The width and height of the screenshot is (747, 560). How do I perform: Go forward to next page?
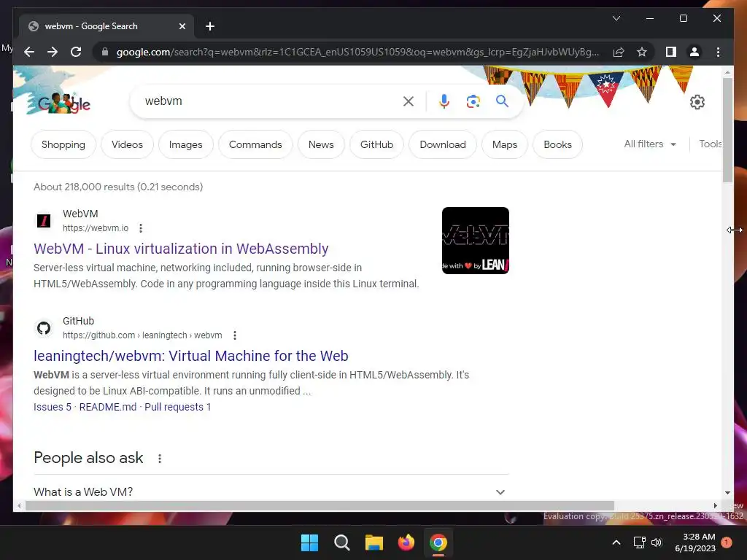[53, 52]
